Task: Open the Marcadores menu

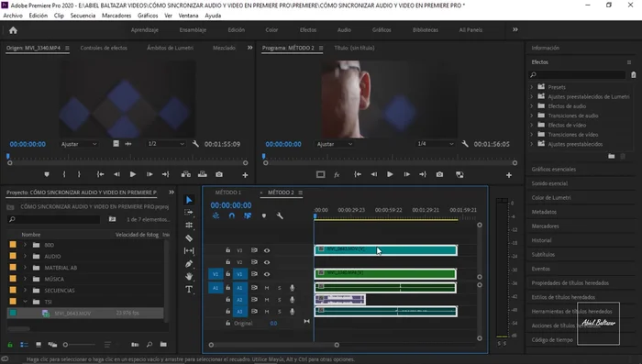Action: coord(116,16)
